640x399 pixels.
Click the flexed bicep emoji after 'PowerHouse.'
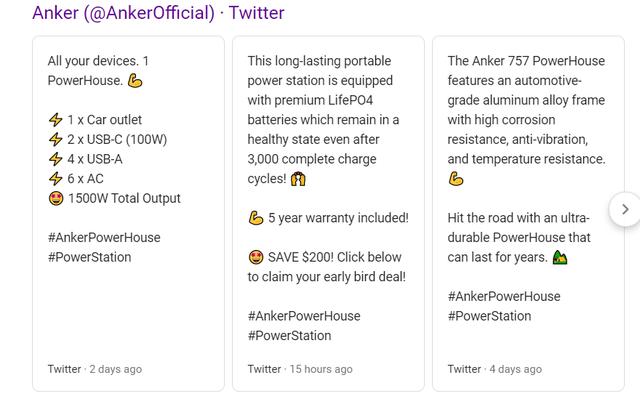click(135, 81)
